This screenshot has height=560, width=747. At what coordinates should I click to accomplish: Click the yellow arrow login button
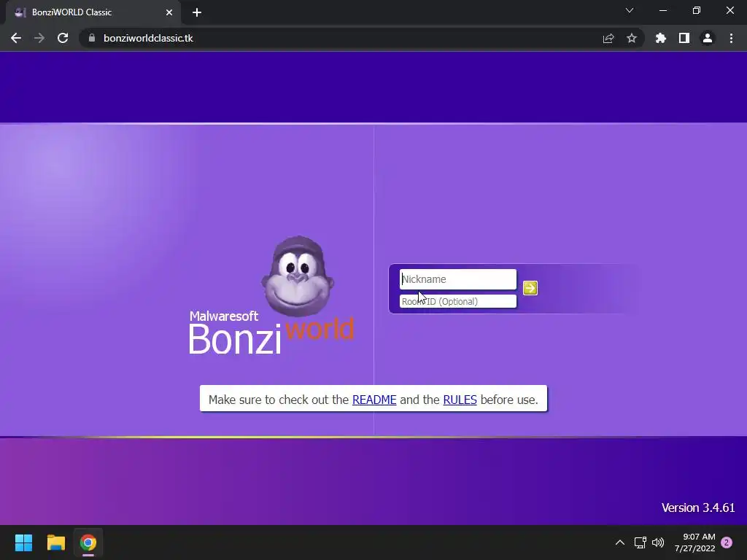(530, 288)
